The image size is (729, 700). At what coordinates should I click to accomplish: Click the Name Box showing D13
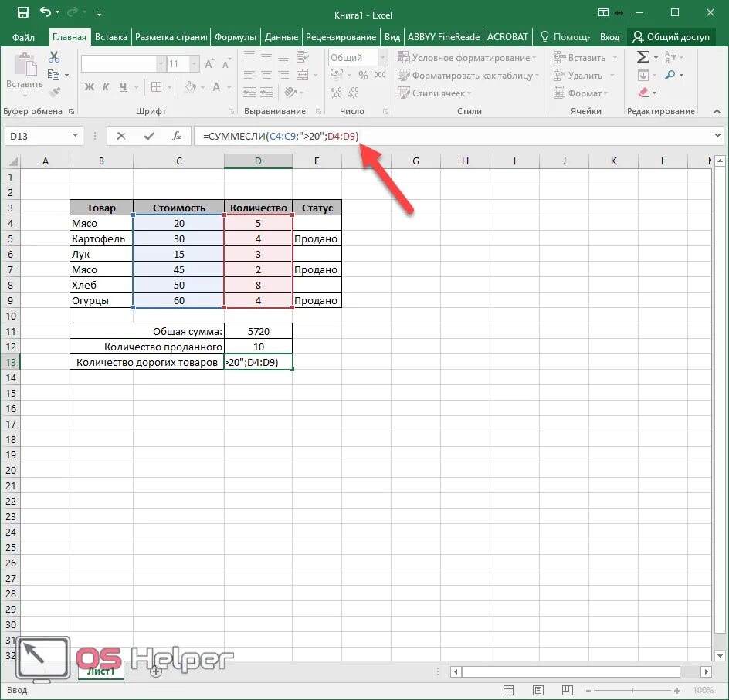point(44,136)
